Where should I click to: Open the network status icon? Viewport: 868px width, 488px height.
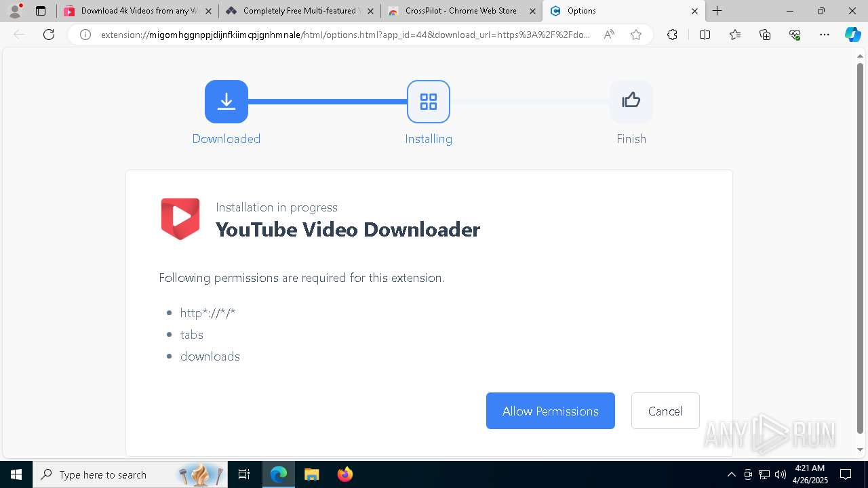pos(764,474)
